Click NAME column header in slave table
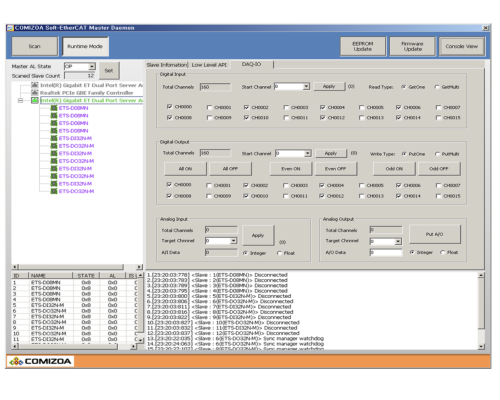Image resolution: width=500 pixels, height=400 pixels. [51, 276]
